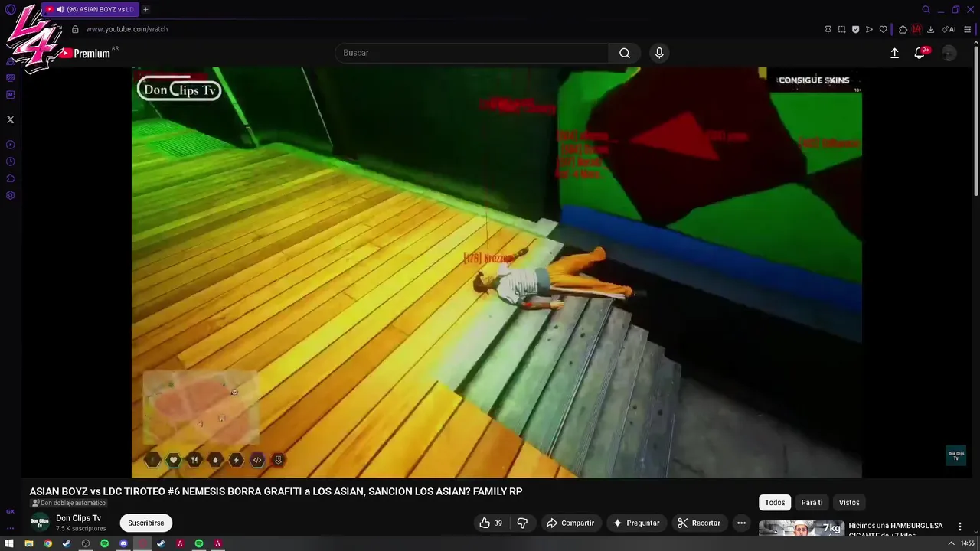Ask about the video with Preguntar
This screenshot has height=551, width=980.
click(x=635, y=523)
